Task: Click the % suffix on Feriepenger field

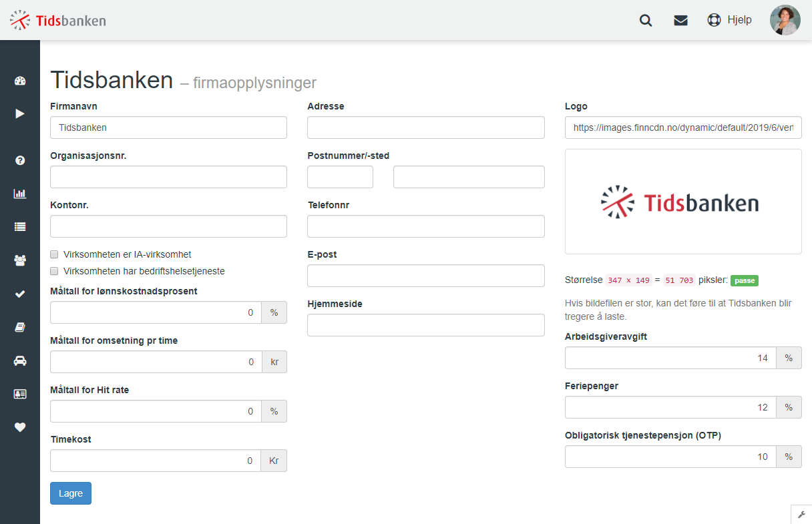Action: [x=789, y=407]
